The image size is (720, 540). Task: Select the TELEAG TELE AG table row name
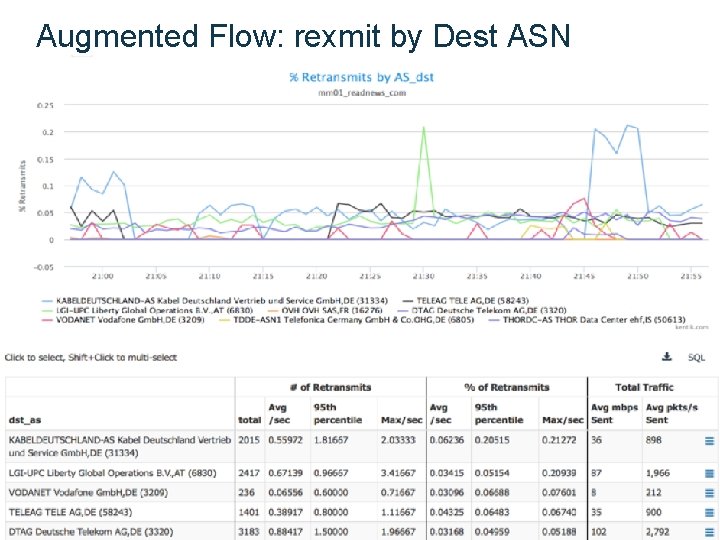point(70,512)
